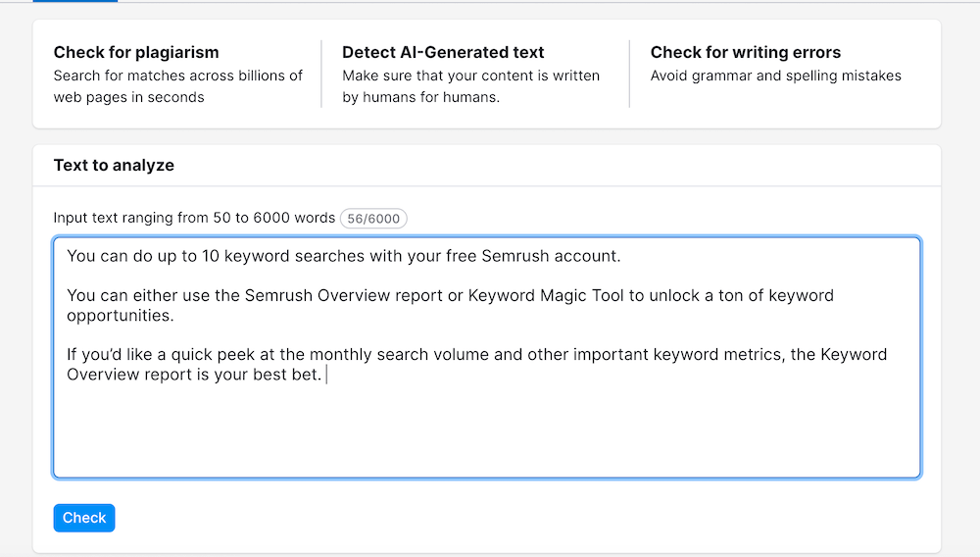Place cursor after 'your best bet.'
This screenshot has width=980, height=557.
click(325, 375)
